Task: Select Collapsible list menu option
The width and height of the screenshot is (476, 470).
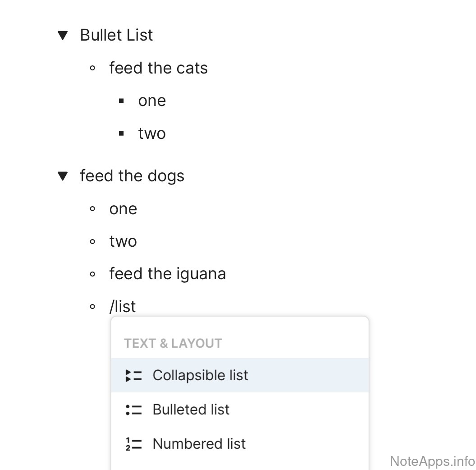Action: click(x=200, y=375)
